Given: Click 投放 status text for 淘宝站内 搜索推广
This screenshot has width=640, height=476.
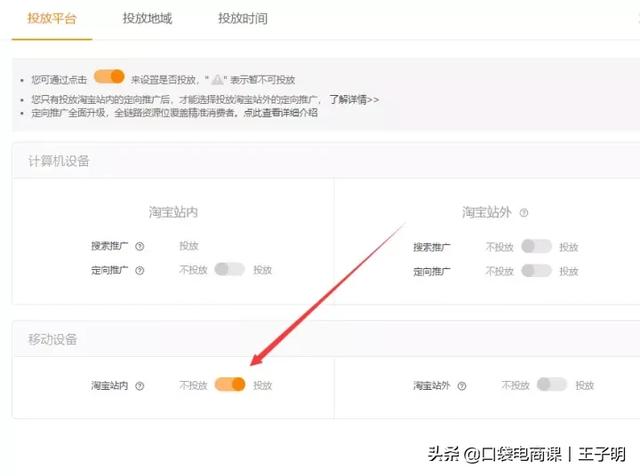Looking at the screenshot, I should [x=189, y=246].
